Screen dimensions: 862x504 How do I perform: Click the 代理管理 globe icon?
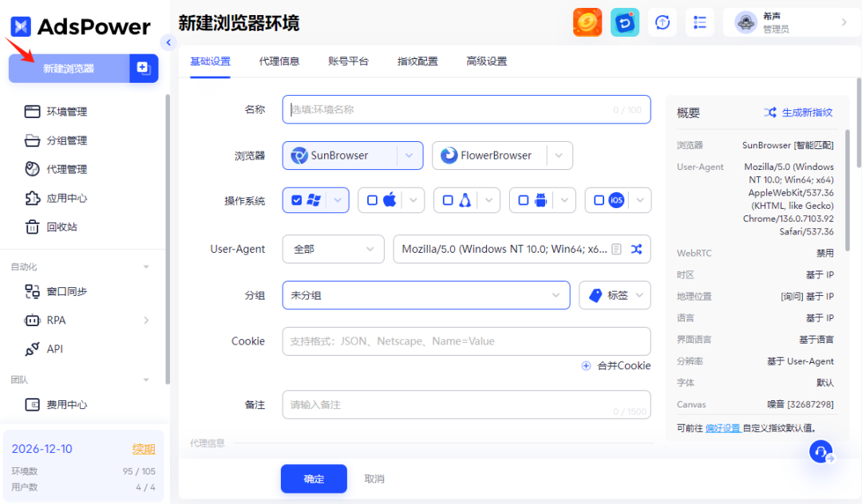33,169
